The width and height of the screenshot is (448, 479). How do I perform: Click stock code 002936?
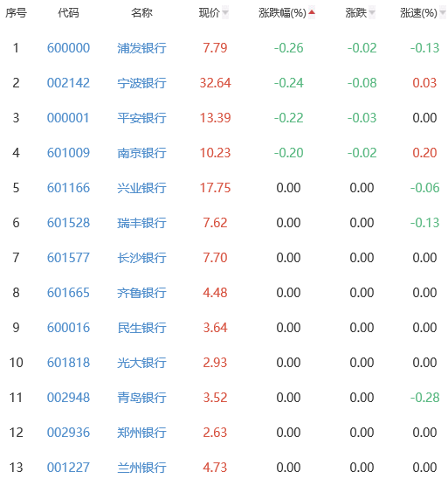coord(68,433)
